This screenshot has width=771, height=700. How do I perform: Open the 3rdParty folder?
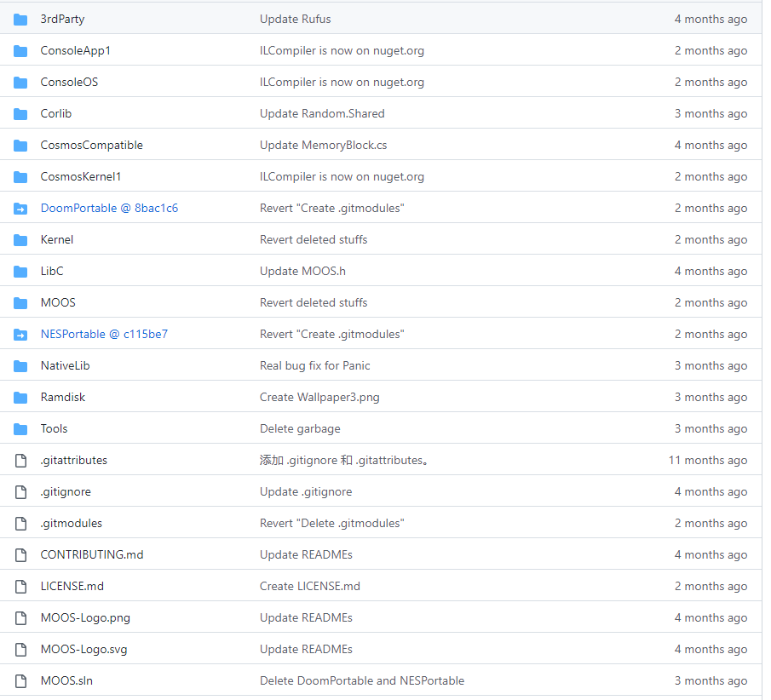point(62,20)
